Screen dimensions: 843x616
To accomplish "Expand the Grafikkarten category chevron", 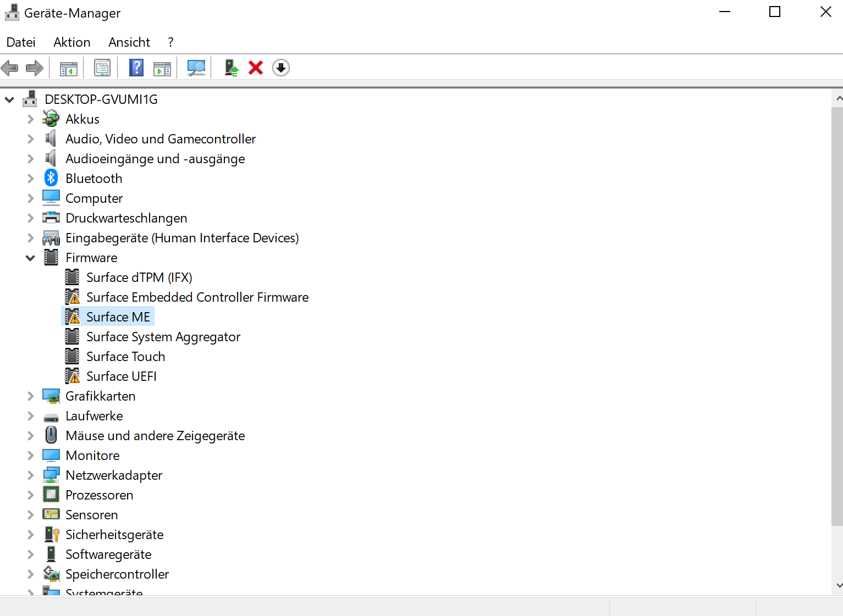I will (x=31, y=396).
